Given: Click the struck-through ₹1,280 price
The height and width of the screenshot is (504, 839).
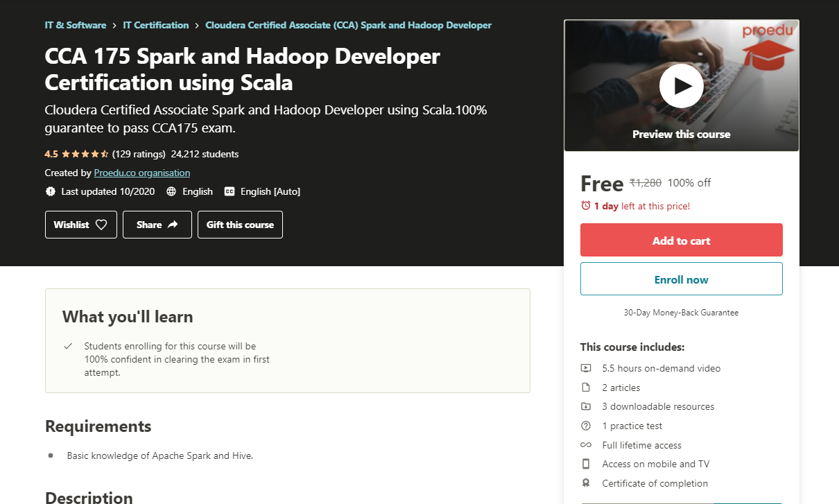Looking at the screenshot, I should tap(646, 183).
